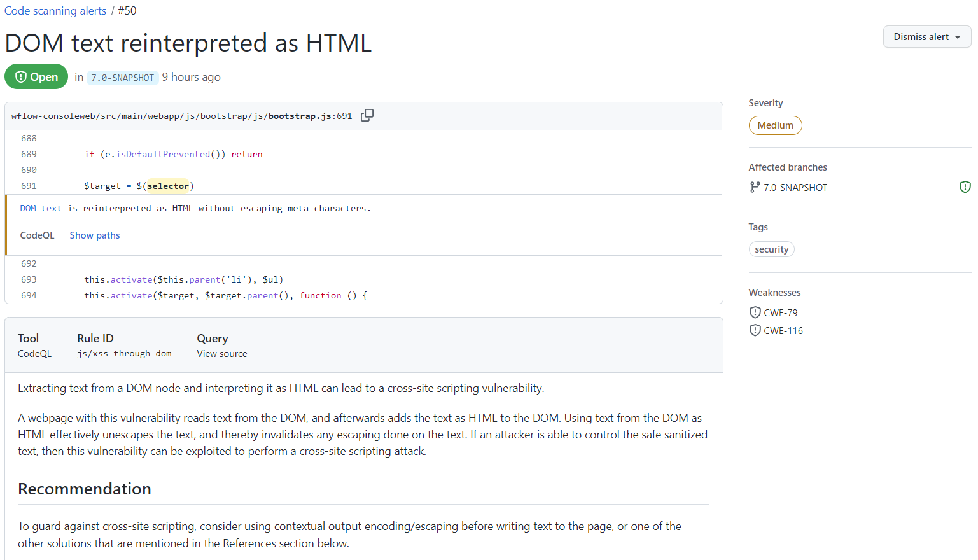Click the CodeQL label in the alert annotation
The height and width of the screenshot is (560, 978).
pos(37,235)
